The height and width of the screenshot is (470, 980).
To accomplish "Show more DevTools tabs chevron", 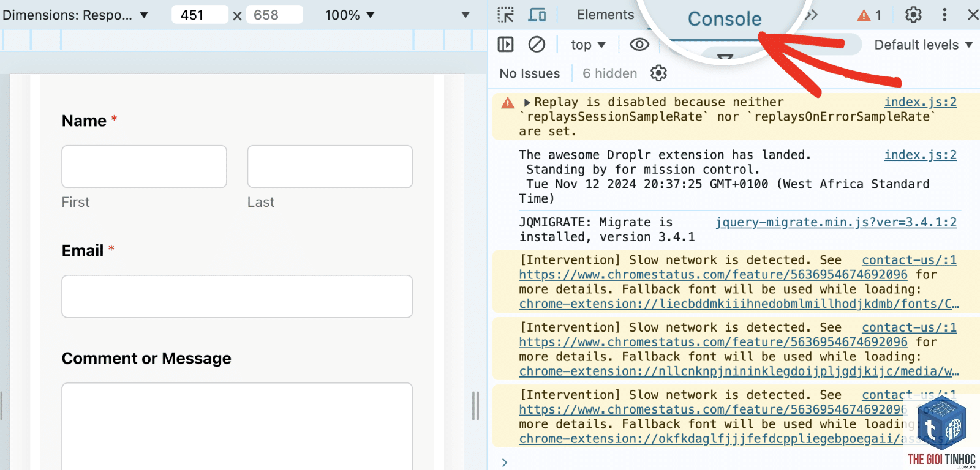I will (x=812, y=15).
